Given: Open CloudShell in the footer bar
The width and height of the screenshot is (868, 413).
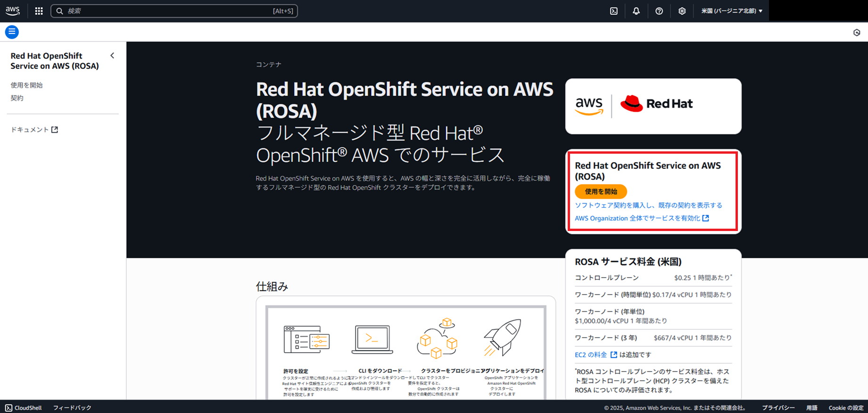Looking at the screenshot, I should click(24, 408).
